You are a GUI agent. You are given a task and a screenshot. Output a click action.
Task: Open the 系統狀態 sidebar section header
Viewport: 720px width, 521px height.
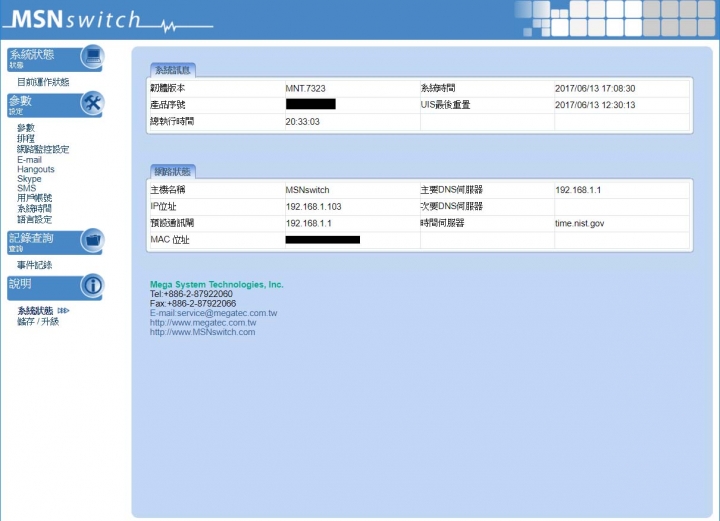[54, 59]
